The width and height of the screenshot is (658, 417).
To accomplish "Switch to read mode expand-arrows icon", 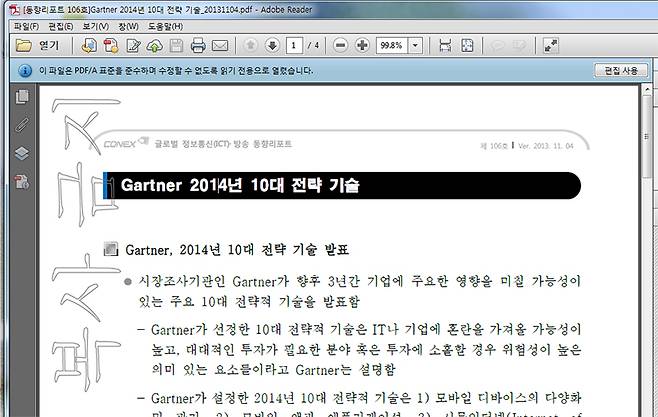I will (x=551, y=45).
